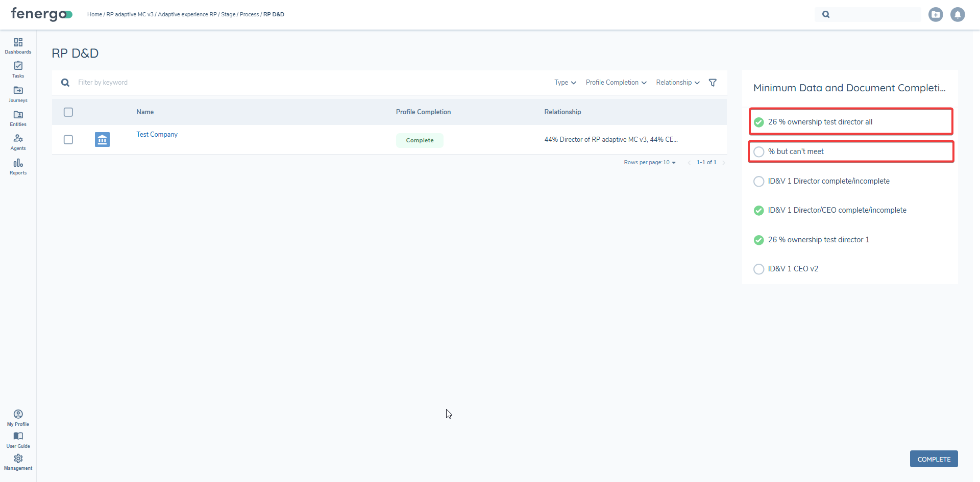Open the Journeys panel

pyautogui.click(x=18, y=94)
